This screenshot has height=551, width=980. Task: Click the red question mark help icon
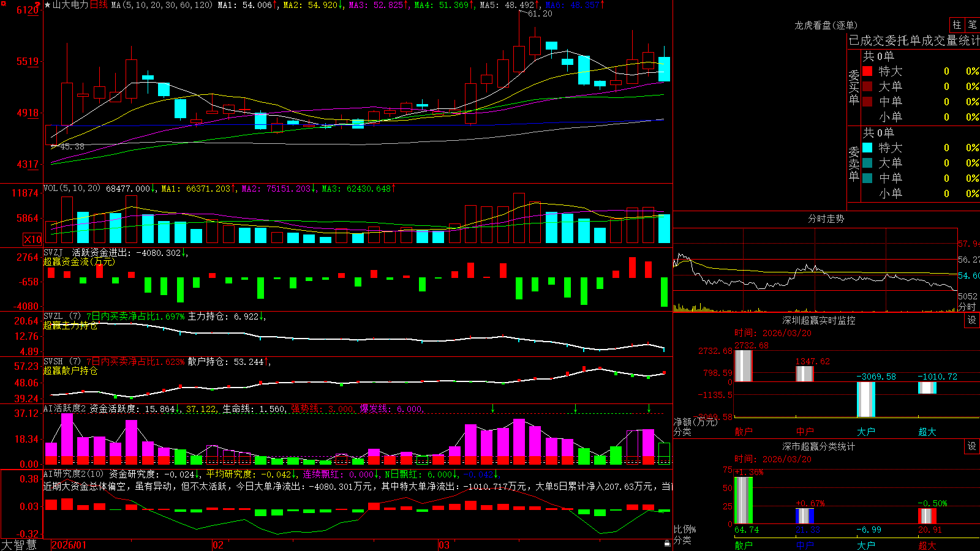(38, 4)
